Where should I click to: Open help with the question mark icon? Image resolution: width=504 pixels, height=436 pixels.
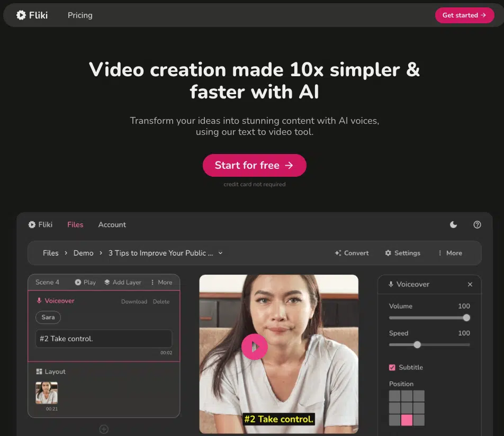pyautogui.click(x=477, y=224)
